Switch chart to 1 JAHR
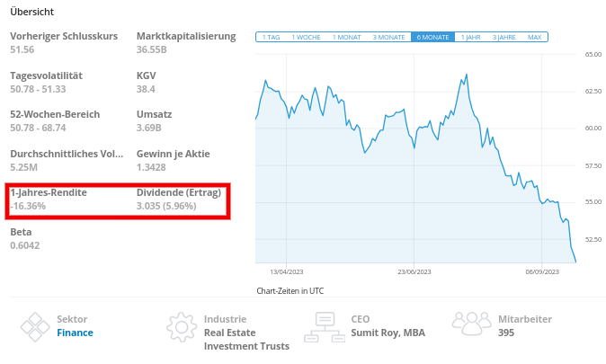The width and height of the screenshot is (606, 364). pos(471,37)
